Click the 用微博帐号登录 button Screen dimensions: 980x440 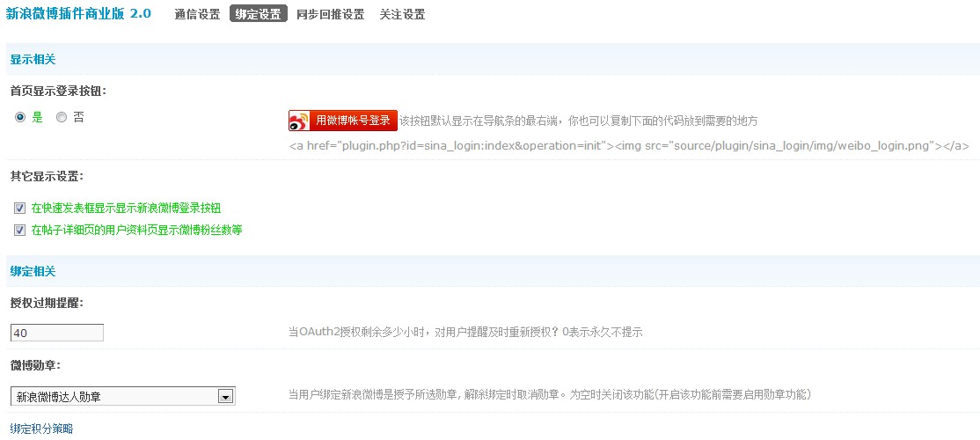click(343, 121)
